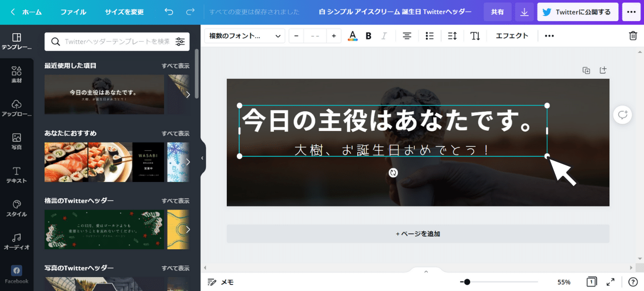Decrease font size with minus
Viewport: 644px width, 291px height.
[x=296, y=36]
